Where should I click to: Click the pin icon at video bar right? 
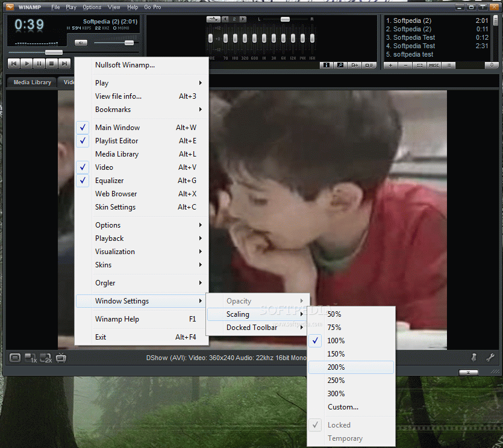tap(474, 357)
